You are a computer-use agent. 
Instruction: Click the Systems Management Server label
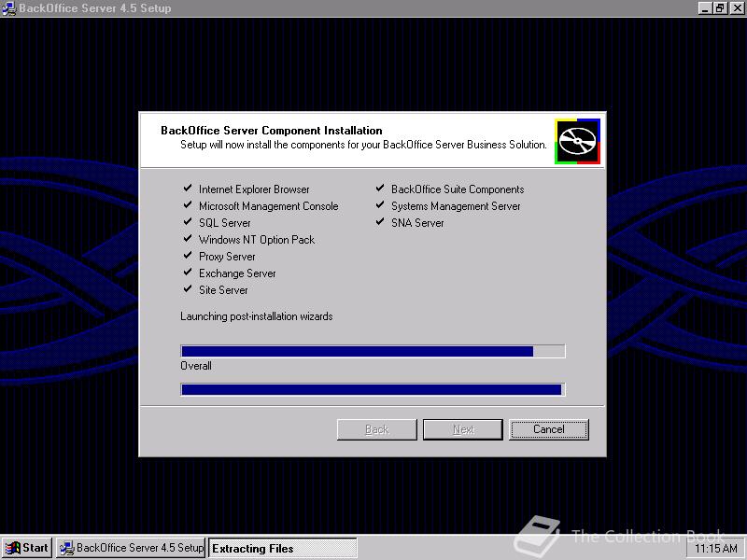[456, 206]
